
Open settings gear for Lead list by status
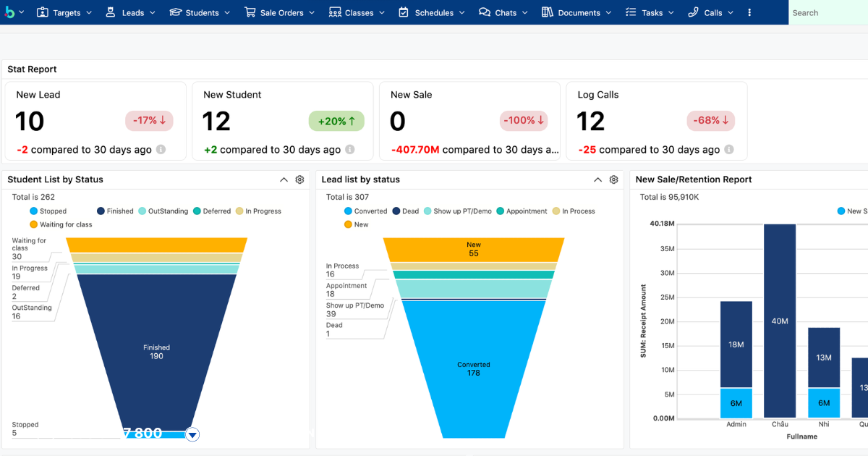click(613, 180)
